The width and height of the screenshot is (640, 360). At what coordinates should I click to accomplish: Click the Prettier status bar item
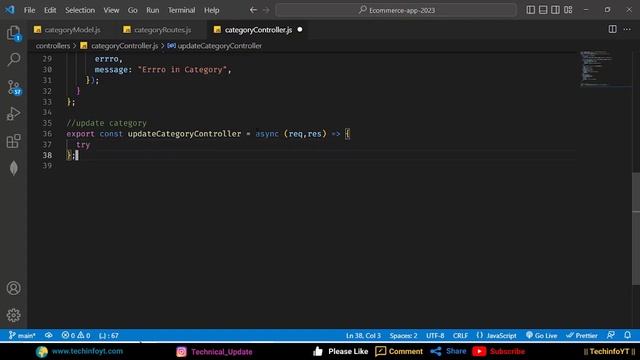point(582,336)
